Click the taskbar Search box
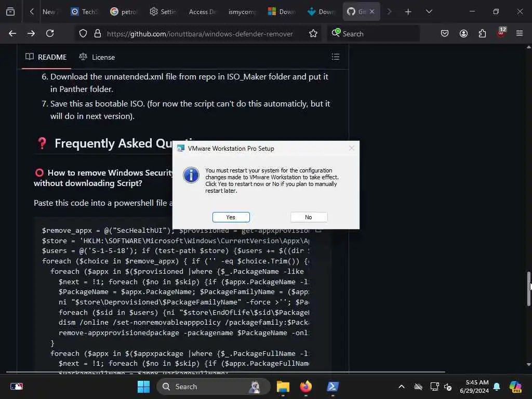 tap(213, 387)
